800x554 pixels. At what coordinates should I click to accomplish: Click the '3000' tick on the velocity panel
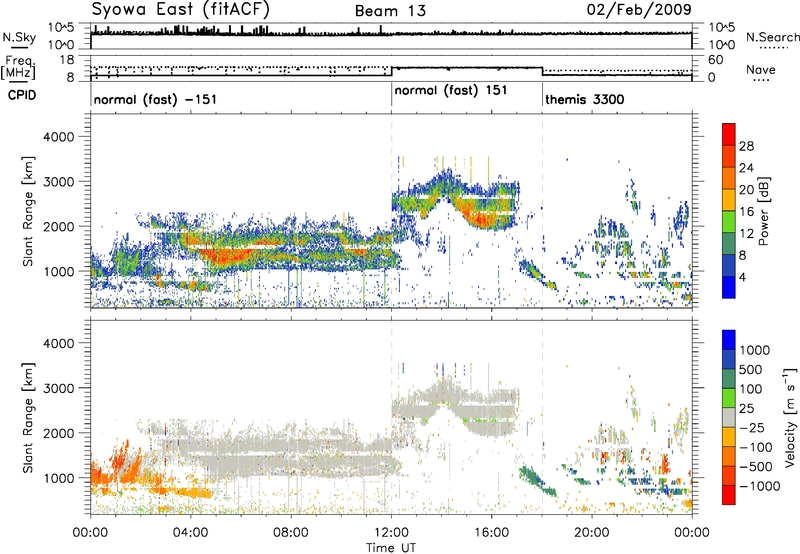point(58,388)
